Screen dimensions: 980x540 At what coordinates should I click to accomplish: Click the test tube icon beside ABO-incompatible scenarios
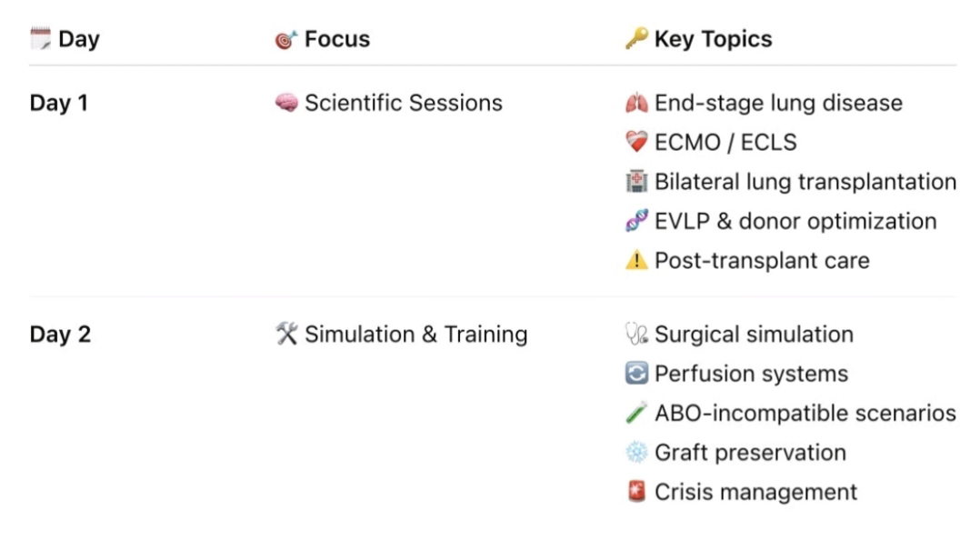636,414
